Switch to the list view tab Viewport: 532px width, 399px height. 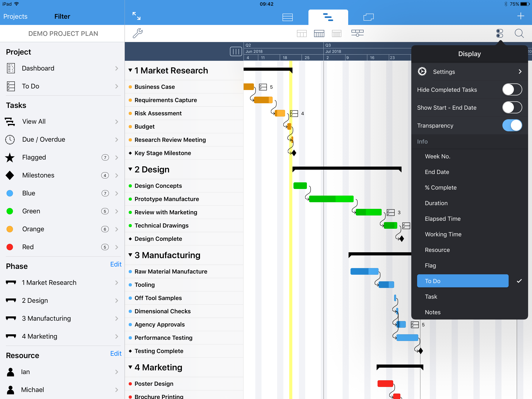pos(287,17)
